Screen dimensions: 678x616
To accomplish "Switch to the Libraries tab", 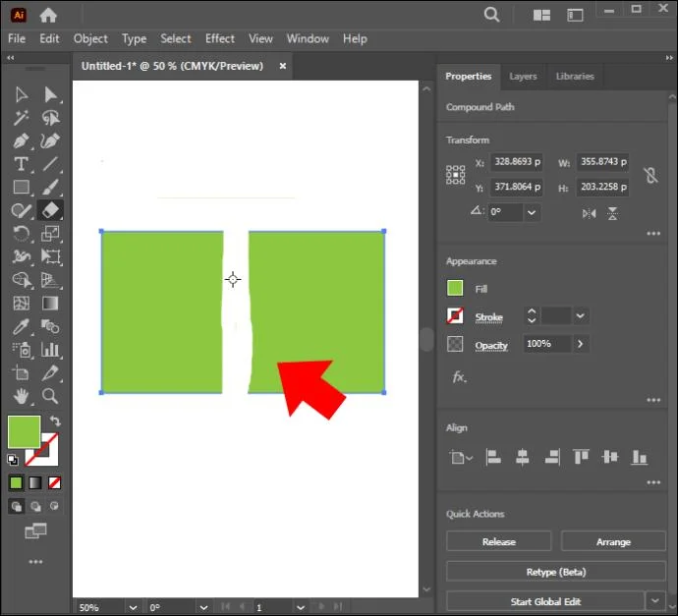I will click(x=575, y=77).
